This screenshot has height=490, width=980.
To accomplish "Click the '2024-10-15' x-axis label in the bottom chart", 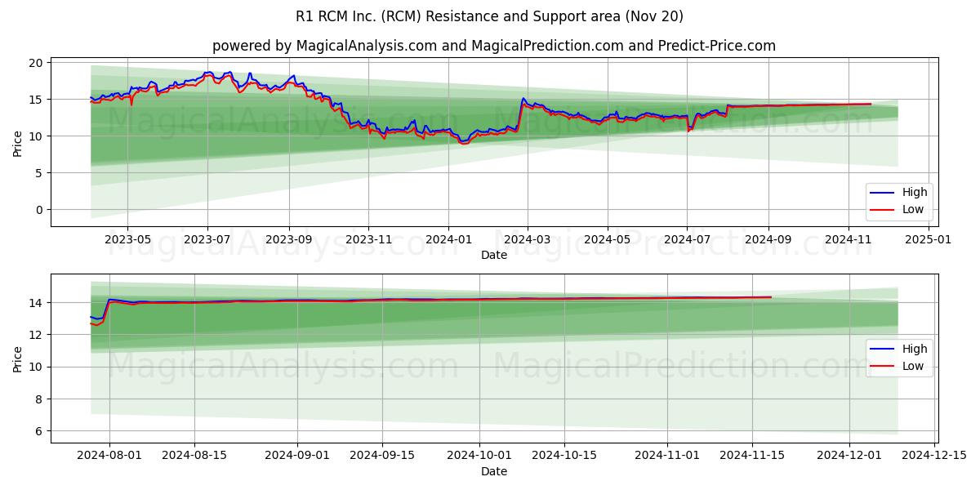I will tap(563, 457).
